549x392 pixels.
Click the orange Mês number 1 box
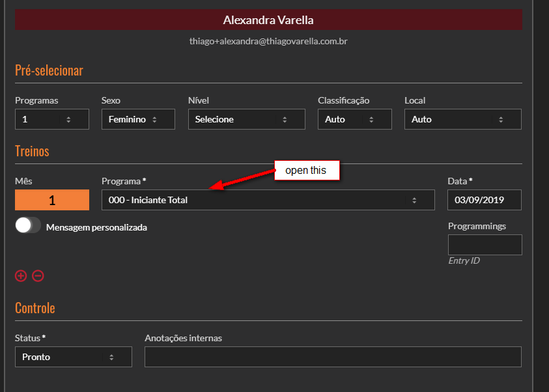coord(51,200)
